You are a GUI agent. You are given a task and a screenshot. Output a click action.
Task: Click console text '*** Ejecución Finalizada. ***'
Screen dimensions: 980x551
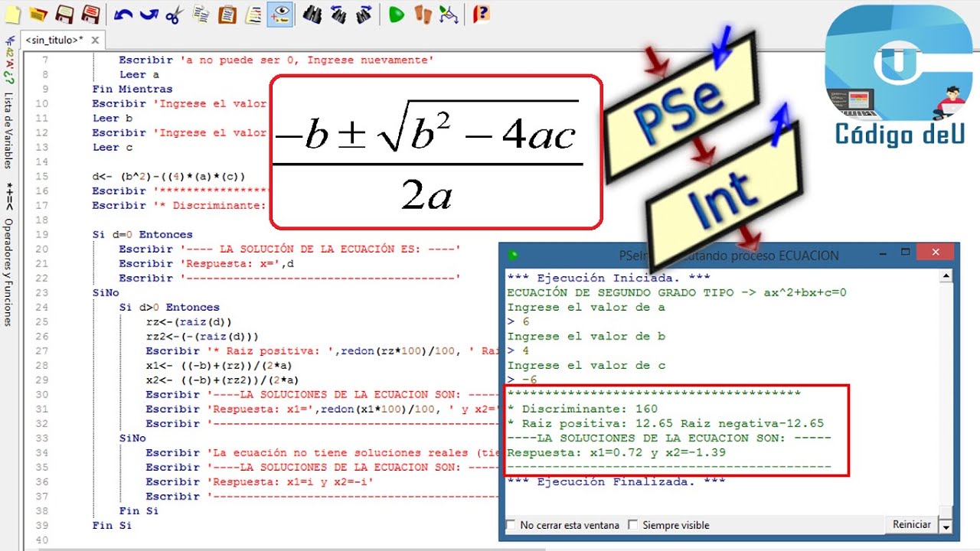(x=616, y=481)
